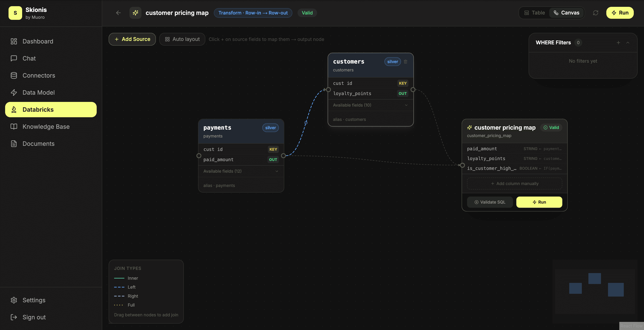
Task: Click the React Flow attribution link
Action: pos(631,326)
